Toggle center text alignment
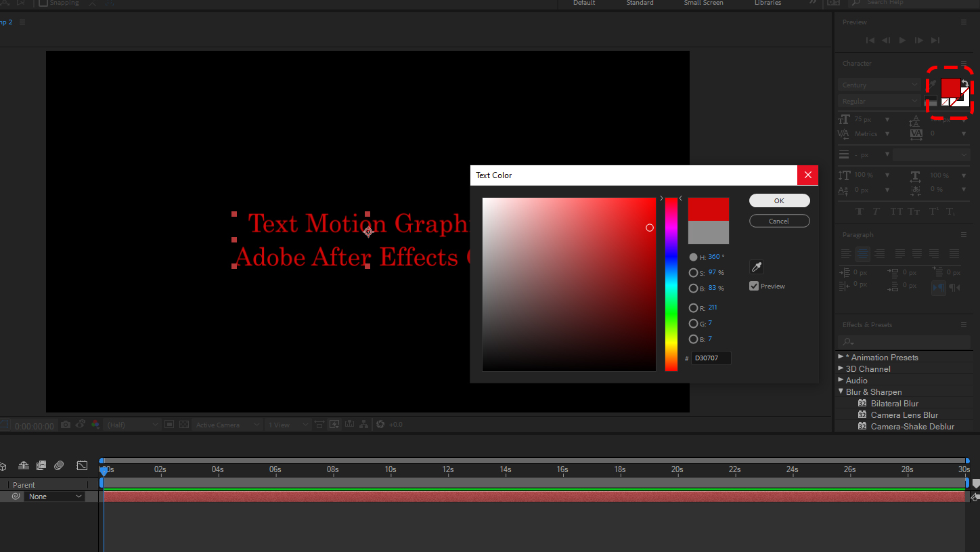 point(863,254)
